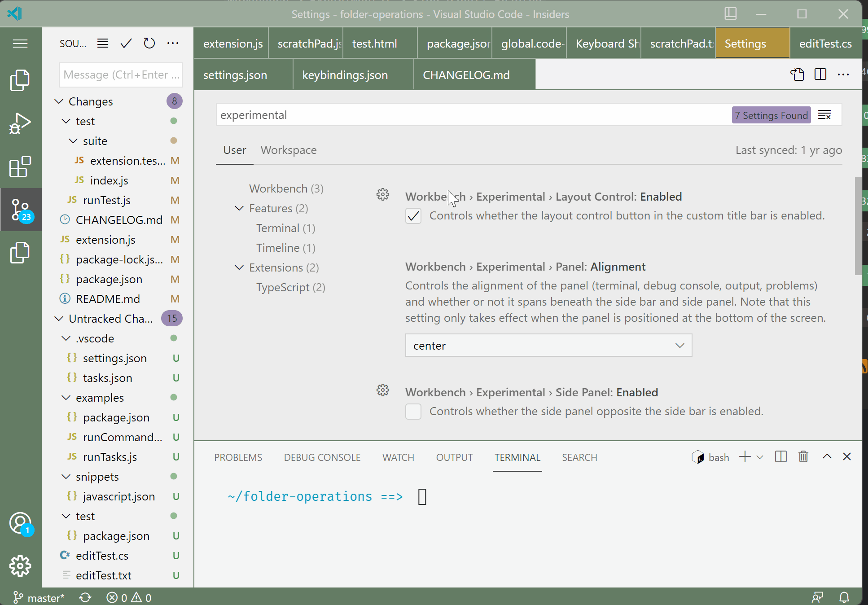The width and height of the screenshot is (868, 605).
Task: Open Source Control more actions menu
Action: pyautogui.click(x=173, y=43)
